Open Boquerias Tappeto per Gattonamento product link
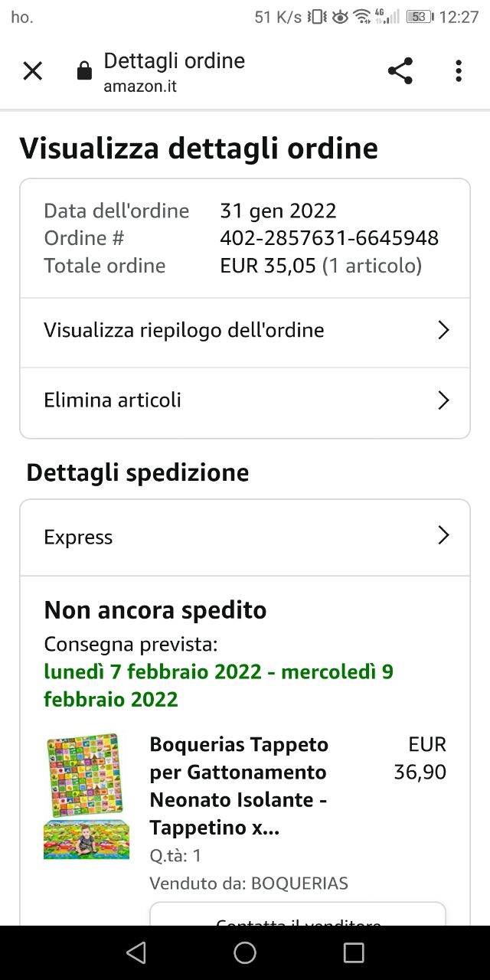The height and width of the screenshot is (980, 490). pyautogui.click(x=239, y=786)
